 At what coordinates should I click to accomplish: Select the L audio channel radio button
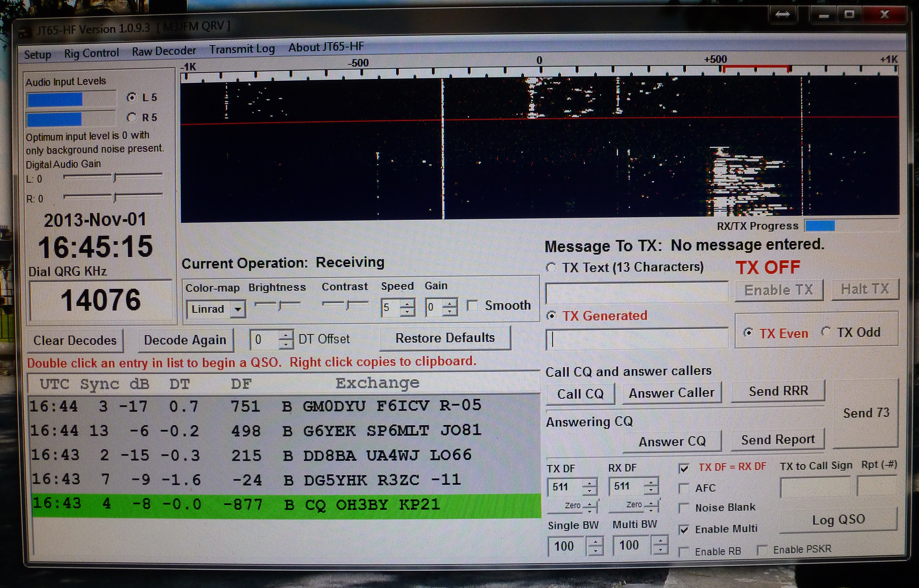coord(132,97)
